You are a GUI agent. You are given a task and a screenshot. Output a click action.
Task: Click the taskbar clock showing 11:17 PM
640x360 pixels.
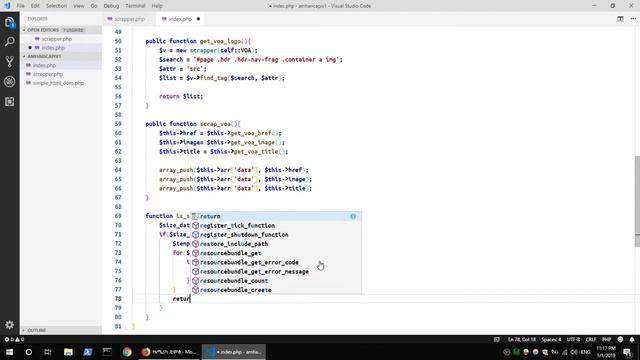pos(606,352)
